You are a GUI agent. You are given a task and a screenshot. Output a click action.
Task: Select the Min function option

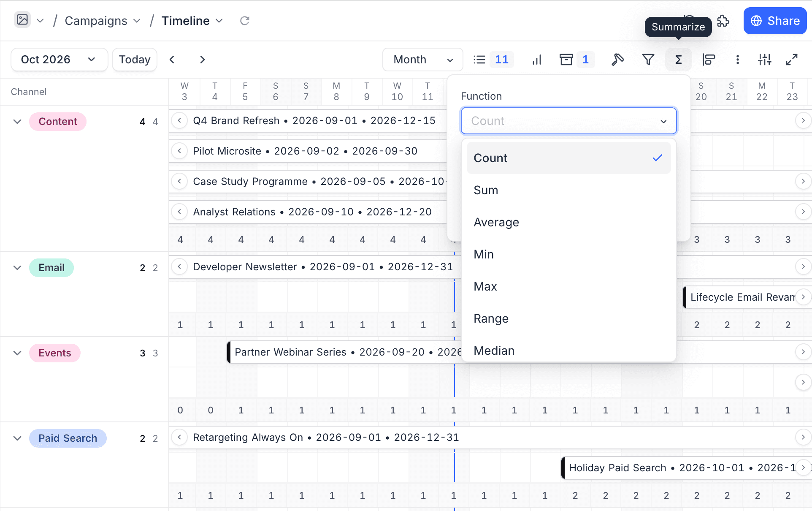pyautogui.click(x=568, y=254)
